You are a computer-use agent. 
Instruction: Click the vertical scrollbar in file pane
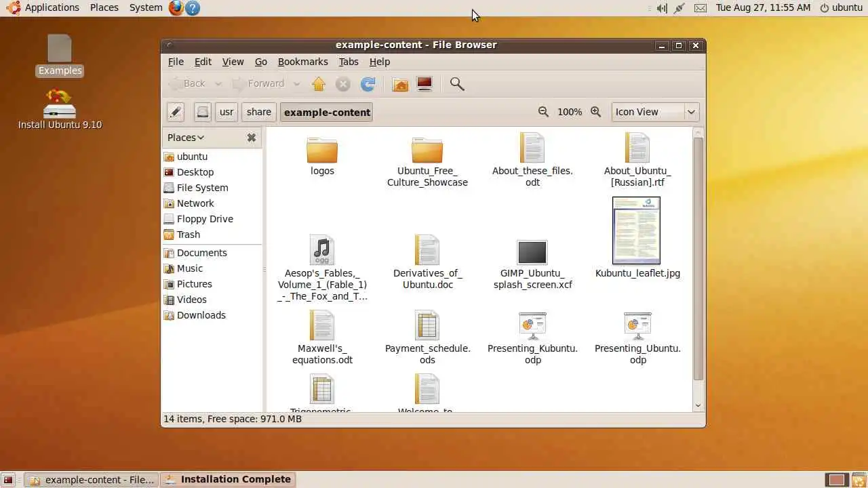[x=698, y=259]
